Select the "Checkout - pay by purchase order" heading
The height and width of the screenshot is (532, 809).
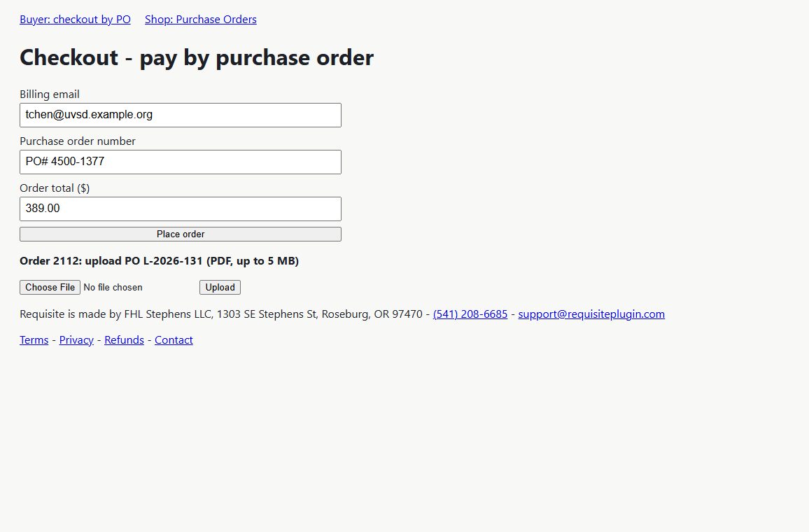[x=197, y=57]
